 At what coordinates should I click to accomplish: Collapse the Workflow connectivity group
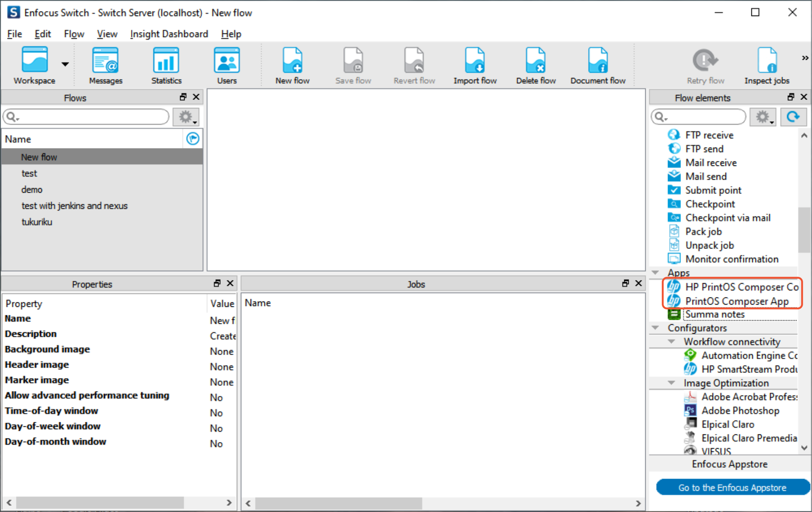(x=672, y=342)
